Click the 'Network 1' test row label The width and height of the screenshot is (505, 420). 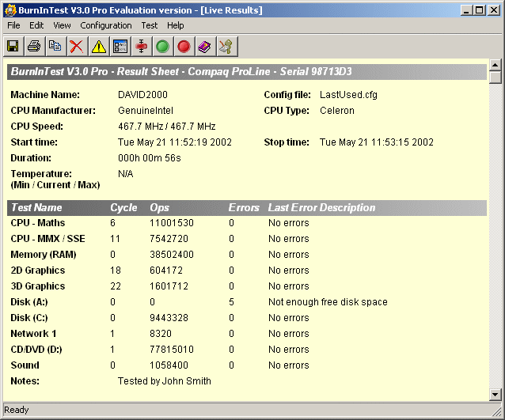pyautogui.click(x=33, y=334)
